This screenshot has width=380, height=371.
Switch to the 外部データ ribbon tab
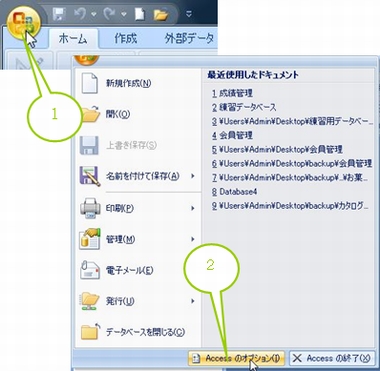pyautogui.click(x=189, y=38)
